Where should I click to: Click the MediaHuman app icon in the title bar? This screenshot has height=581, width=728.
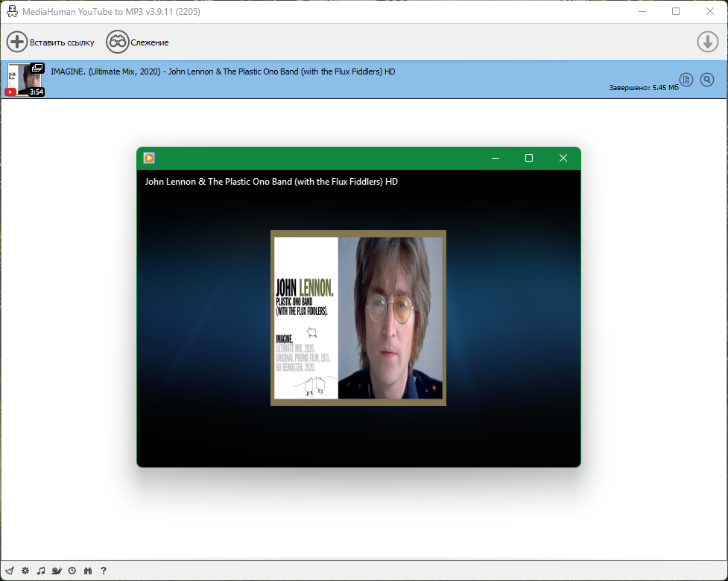pyautogui.click(x=12, y=12)
